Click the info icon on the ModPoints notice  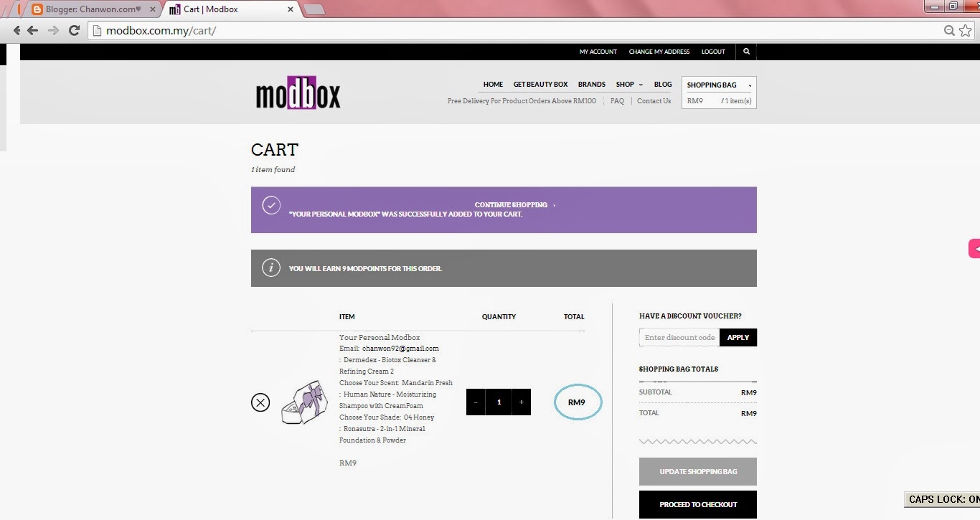[270, 267]
